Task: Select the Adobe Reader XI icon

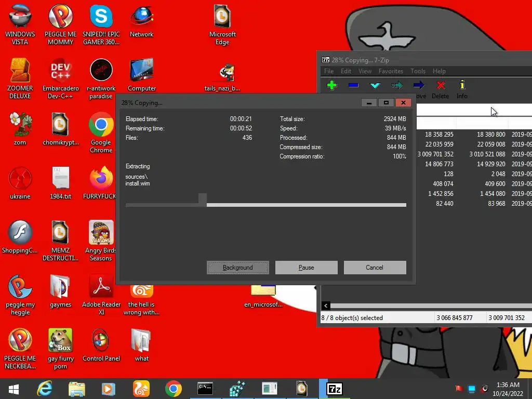Action: coord(101,295)
